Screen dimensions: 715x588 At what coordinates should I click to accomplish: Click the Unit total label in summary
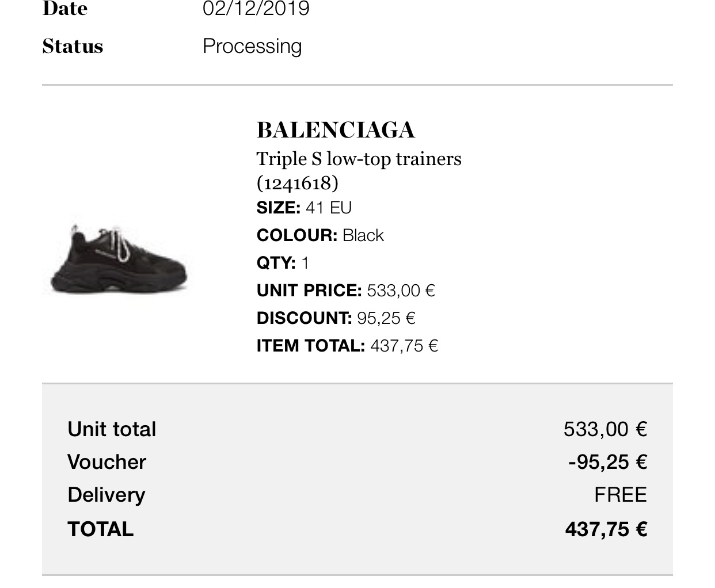pos(112,429)
